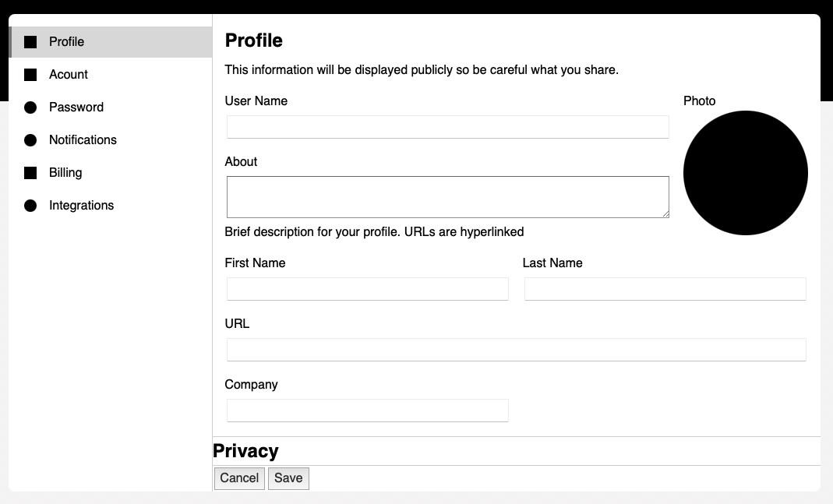Click the Integrations sidebar icon
Screen dimensions: 833x504
point(30,205)
